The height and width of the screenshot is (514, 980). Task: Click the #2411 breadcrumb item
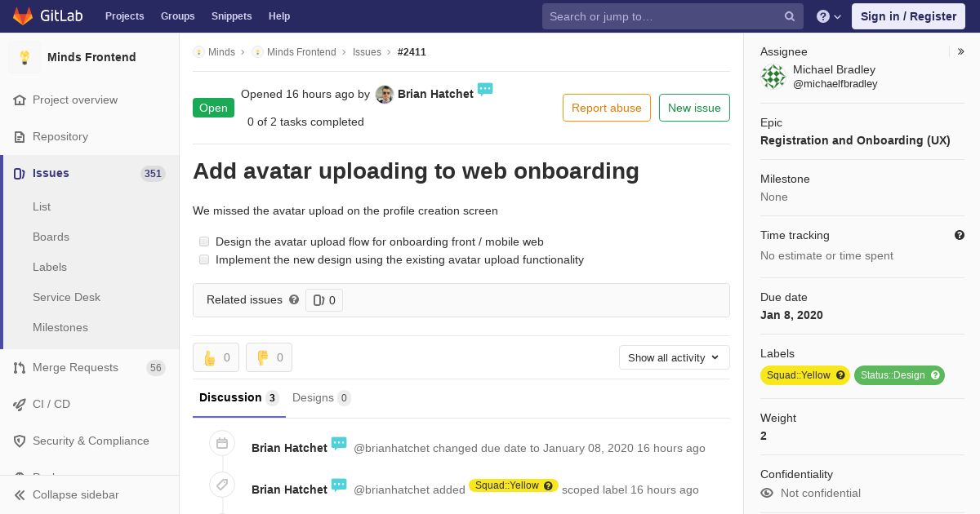pos(412,51)
